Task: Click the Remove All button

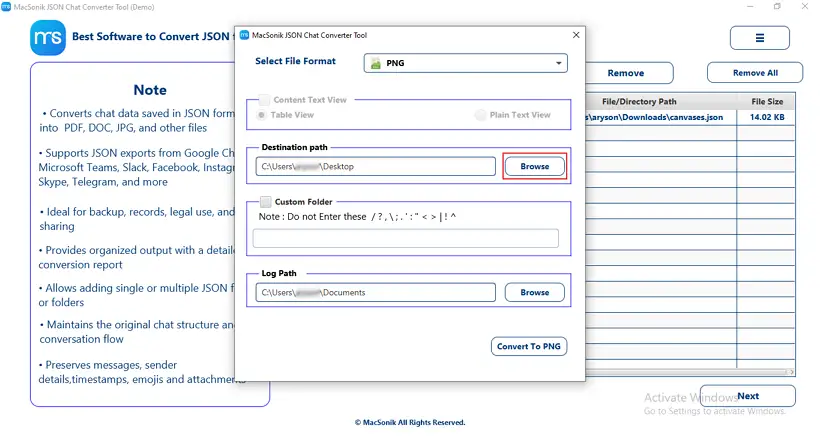Action: (x=755, y=73)
